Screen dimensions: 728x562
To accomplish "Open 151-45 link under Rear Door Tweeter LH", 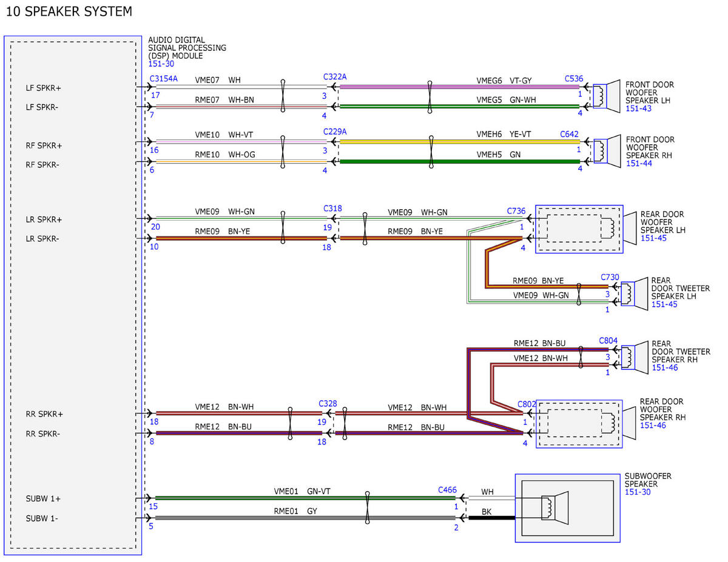I will 664,304.
